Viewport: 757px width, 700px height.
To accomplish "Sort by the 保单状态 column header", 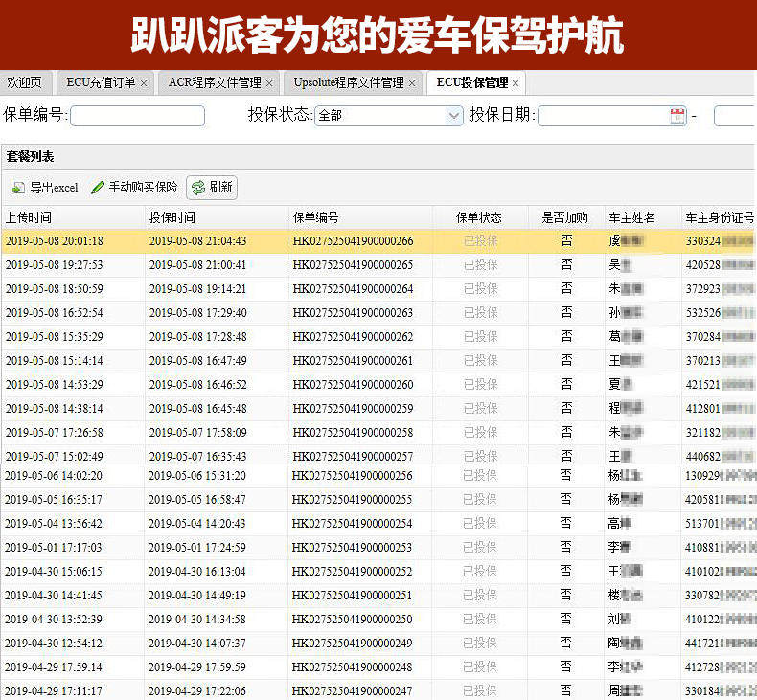I will click(480, 217).
